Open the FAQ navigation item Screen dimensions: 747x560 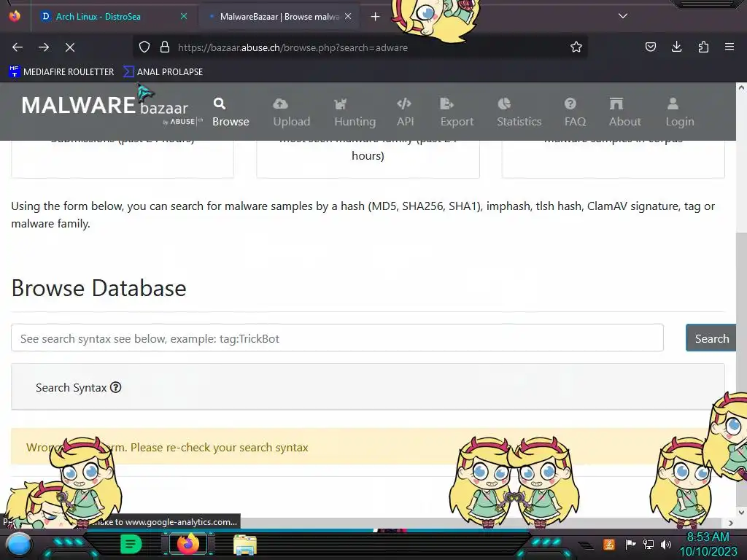(x=575, y=112)
